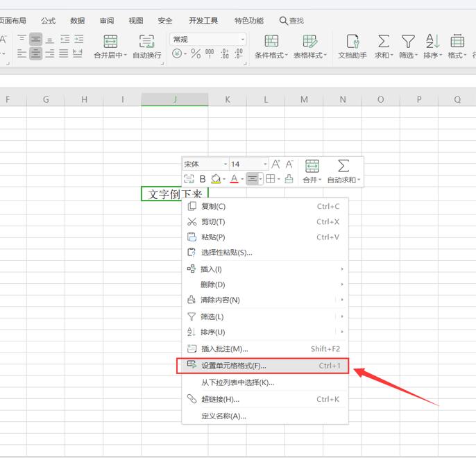
Task: Choose 从下拉列表中选择(K) menu entry
Action: click(265, 383)
